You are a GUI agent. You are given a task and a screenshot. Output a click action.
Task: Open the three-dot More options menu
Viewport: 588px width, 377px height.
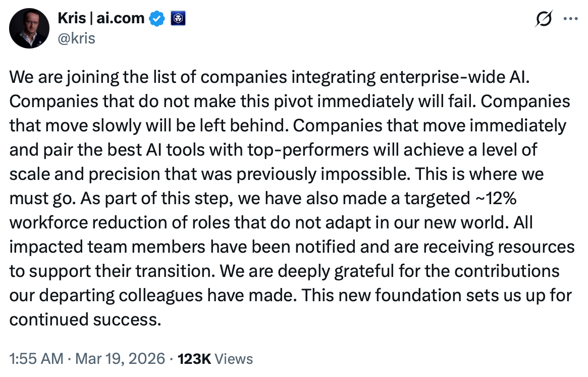point(570,19)
